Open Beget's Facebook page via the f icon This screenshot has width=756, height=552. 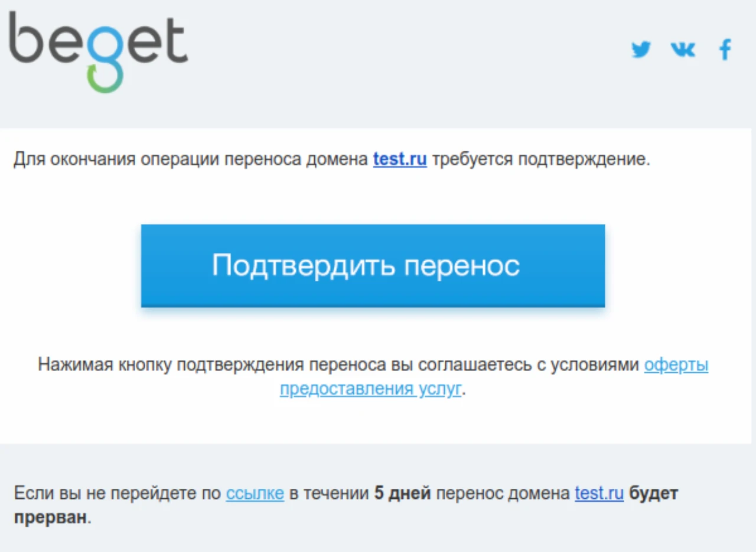[x=725, y=50]
